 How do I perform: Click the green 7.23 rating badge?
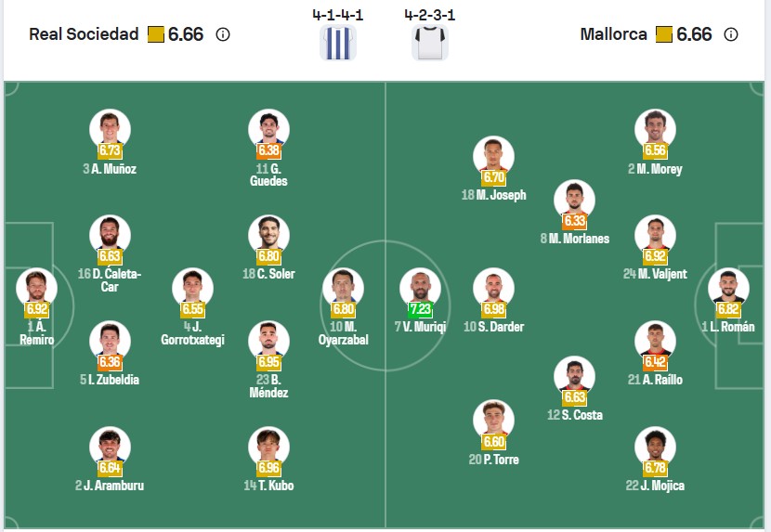point(420,309)
